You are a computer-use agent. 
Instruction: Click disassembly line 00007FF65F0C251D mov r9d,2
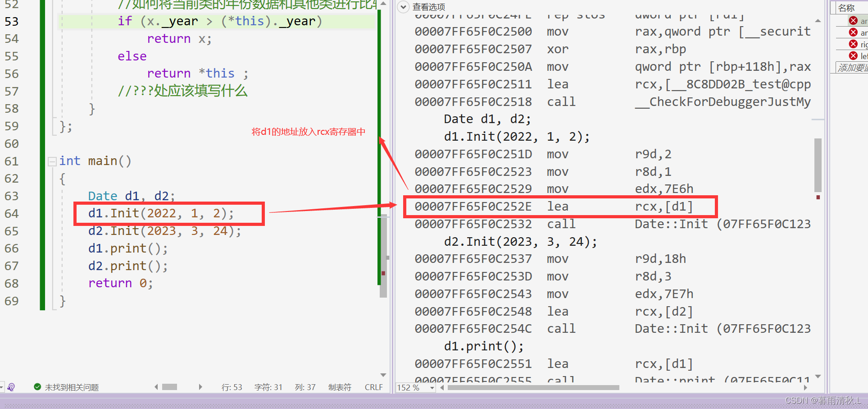point(543,154)
